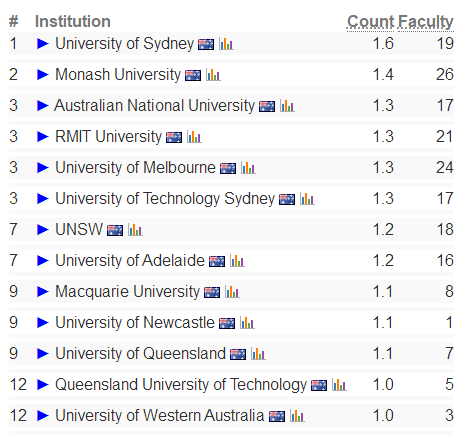The height and width of the screenshot is (443, 473).
Task: Expand University of Technology Sydney triangle
Action: (43, 198)
